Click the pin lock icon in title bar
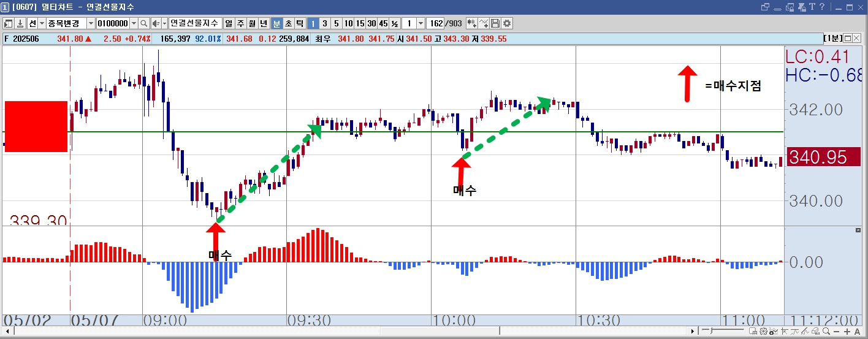 point(802,7)
